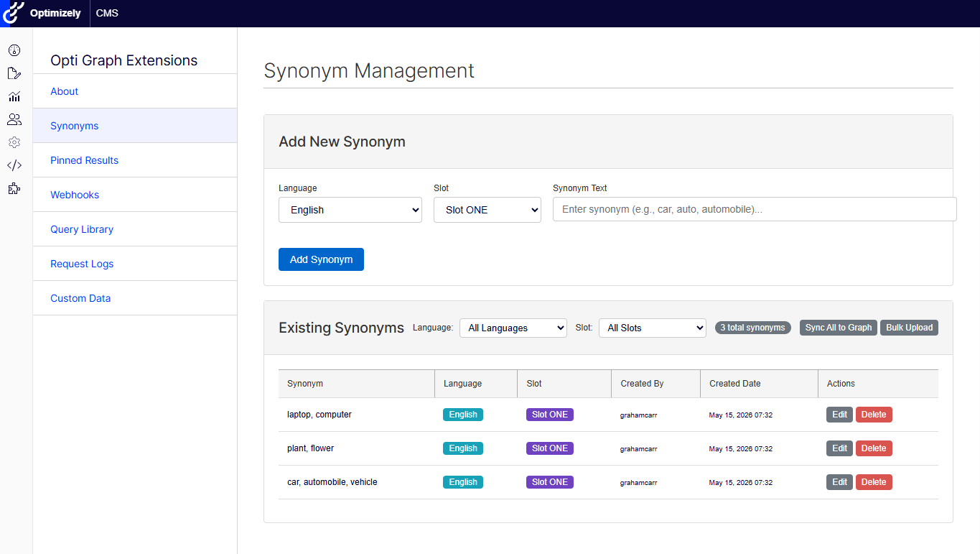Click the Add Synonym button
Viewport: 980px width, 554px height.
coord(321,259)
